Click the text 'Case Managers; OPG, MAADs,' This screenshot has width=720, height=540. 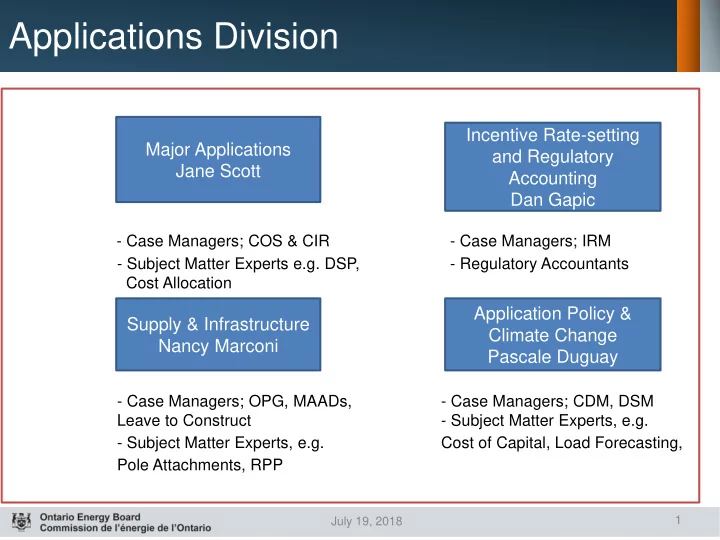click(239, 401)
